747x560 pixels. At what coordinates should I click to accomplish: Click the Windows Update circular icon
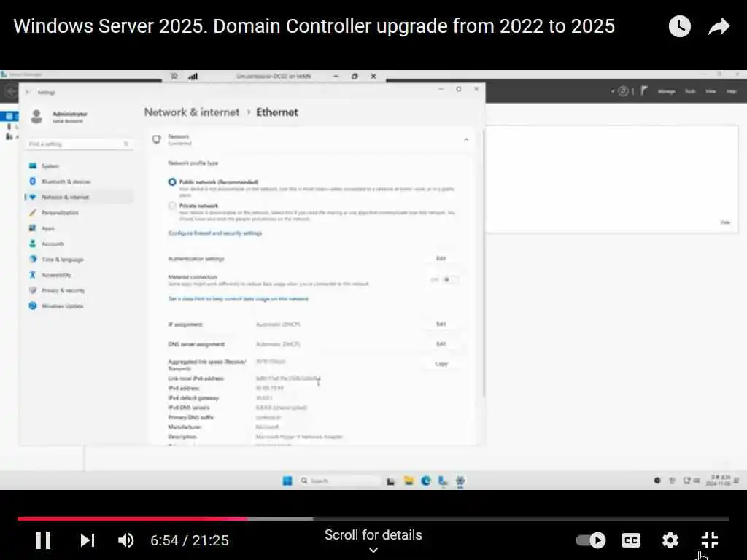click(x=32, y=306)
